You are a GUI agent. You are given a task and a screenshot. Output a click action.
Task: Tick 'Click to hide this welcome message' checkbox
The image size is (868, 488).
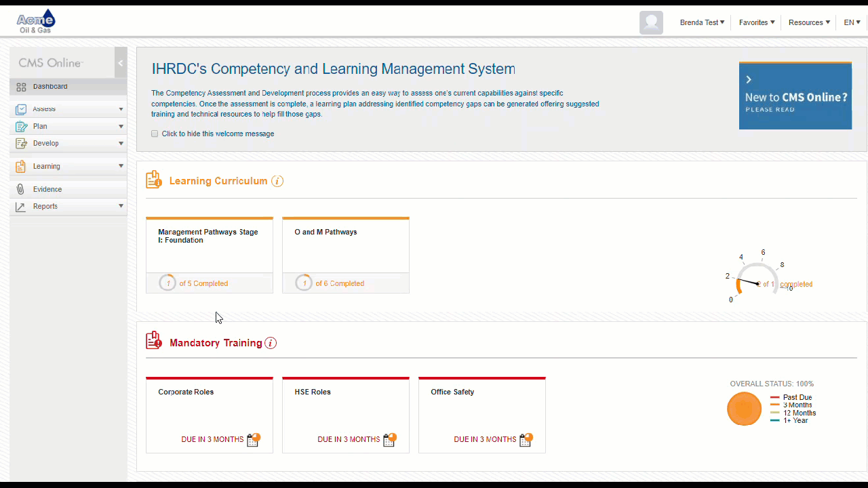pos(155,134)
